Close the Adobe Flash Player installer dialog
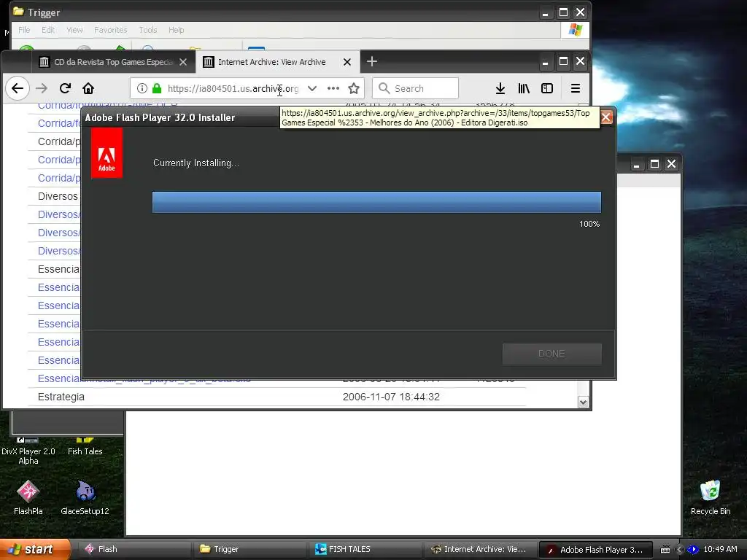 [x=606, y=117]
